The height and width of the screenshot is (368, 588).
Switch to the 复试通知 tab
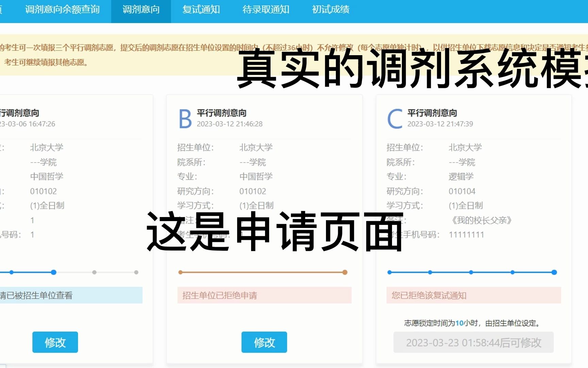[201, 10]
